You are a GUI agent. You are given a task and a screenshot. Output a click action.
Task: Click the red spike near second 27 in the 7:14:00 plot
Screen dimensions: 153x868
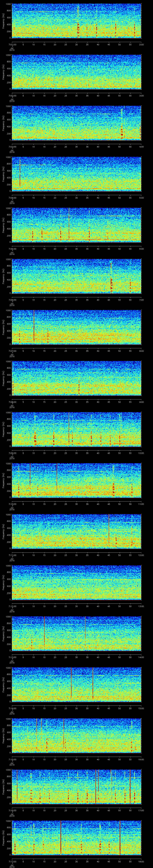click(x=71, y=682)
